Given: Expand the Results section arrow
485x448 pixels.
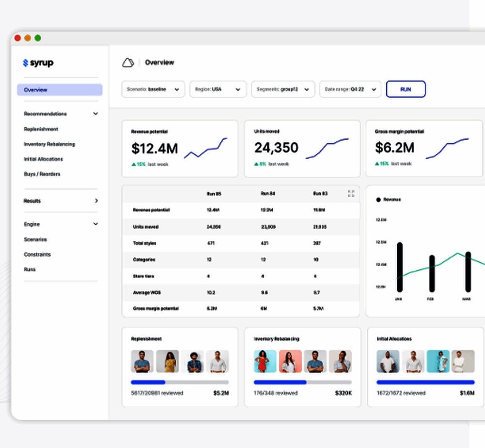Looking at the screenshot, I should (x=96, y=201).
